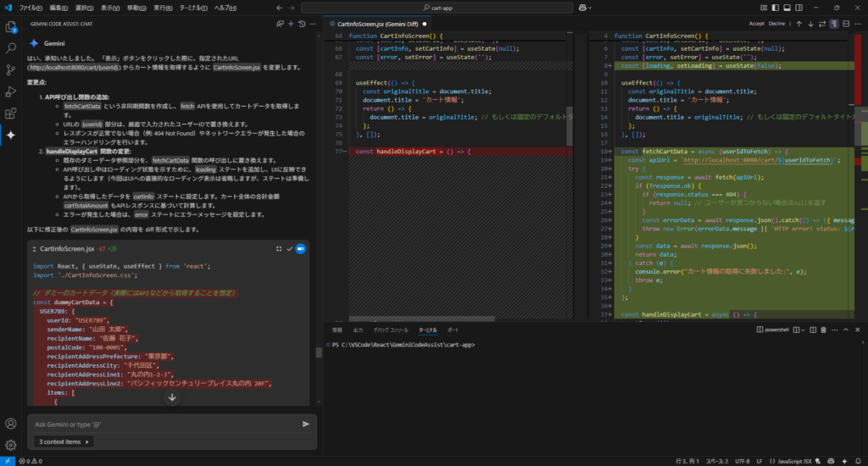Open the Manage gear icon
This screenshot has width=868, height=466.
click(x=10, y=445)
